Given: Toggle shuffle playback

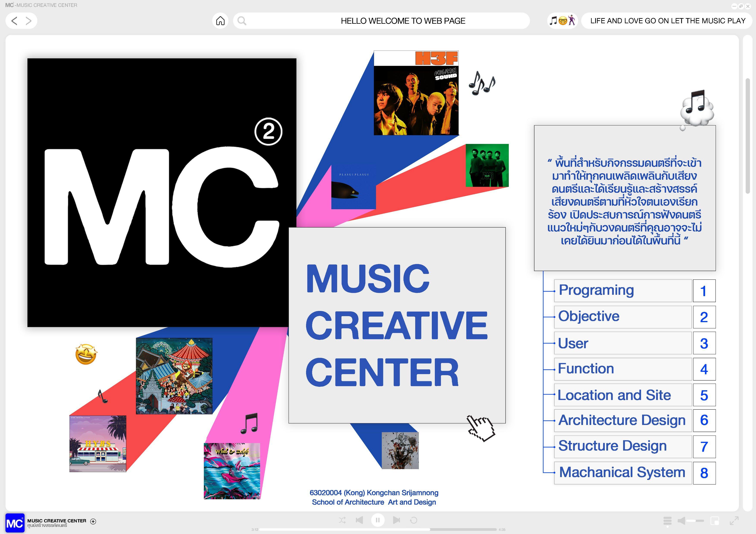Looking at the screenshot, I should pyautogui.click(x=342, y=520).
